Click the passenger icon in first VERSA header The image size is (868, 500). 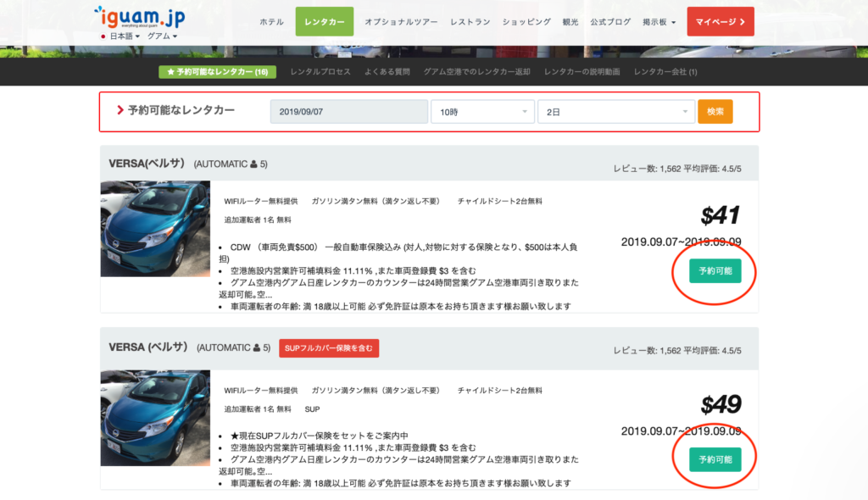pyautogui.click(x=253, y=164)
